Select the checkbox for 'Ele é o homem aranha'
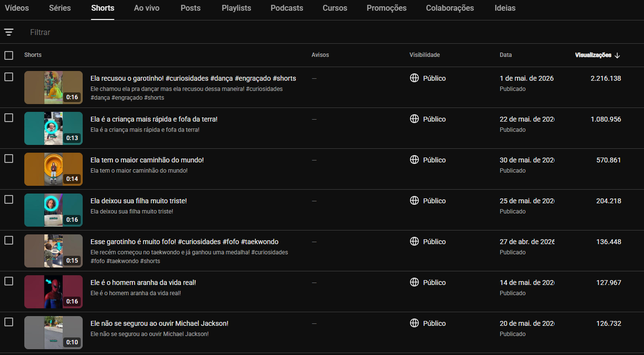The height and width of the screenshot is (355, 644). (x=9, y=281)
